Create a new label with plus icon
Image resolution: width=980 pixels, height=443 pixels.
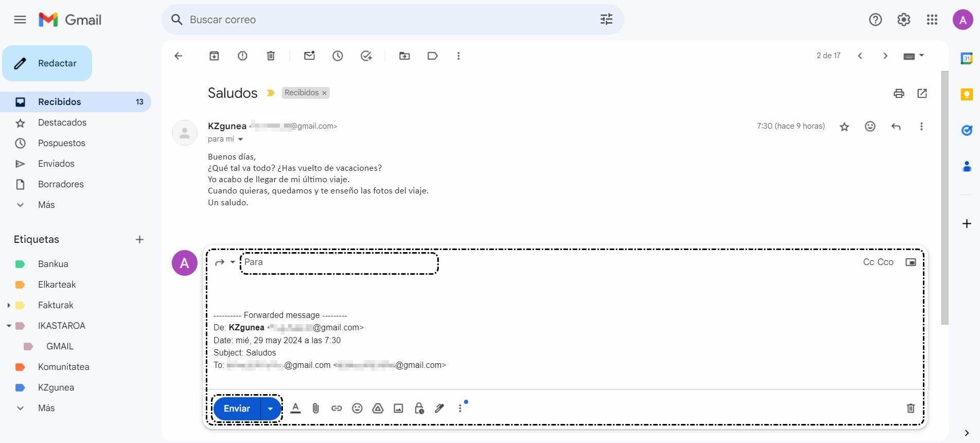[x=139, y=239]
